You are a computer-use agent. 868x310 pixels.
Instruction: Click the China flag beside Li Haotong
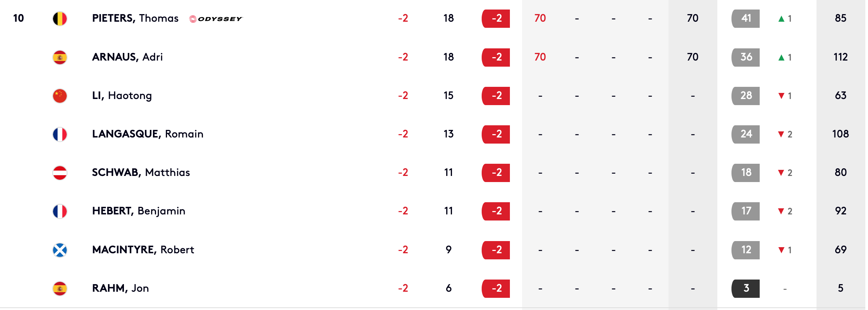tap(60, 96)
